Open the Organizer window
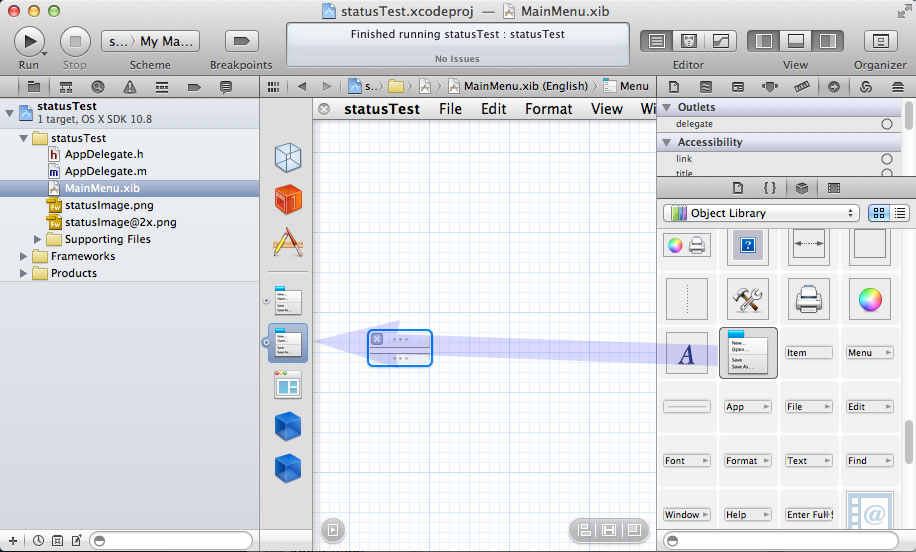 [x=880, y=41]
